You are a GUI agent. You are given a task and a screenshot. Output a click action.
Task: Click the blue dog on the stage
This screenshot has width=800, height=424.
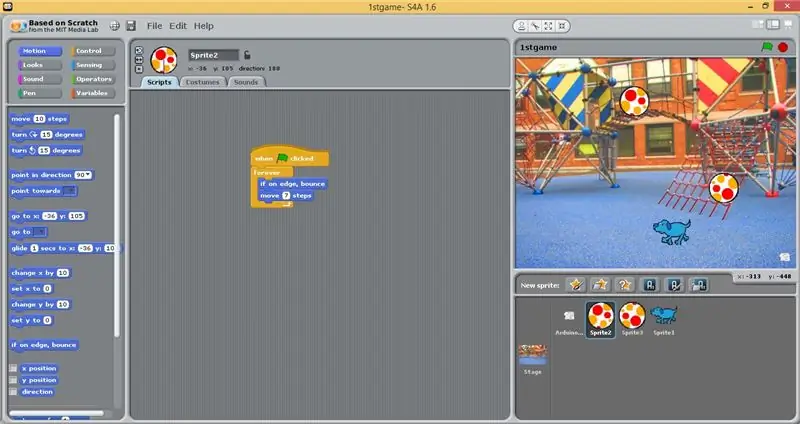[x=672, y=231]
